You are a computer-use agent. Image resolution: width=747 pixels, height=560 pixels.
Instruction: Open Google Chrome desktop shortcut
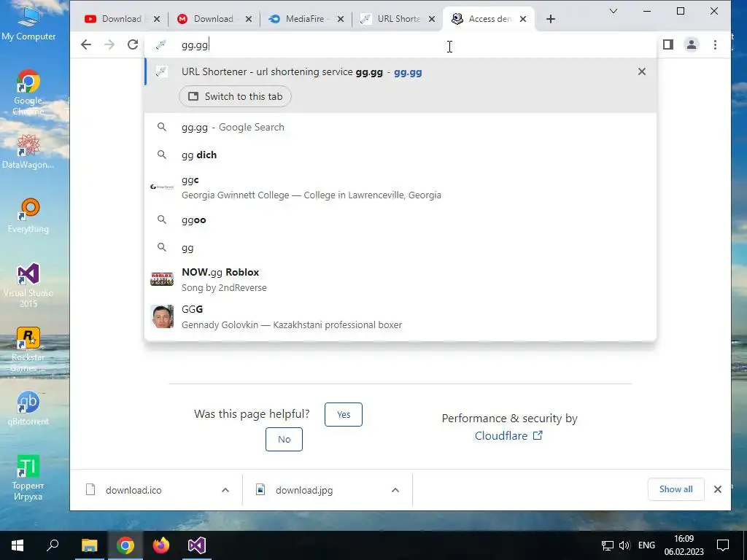[x=28, y=93]
